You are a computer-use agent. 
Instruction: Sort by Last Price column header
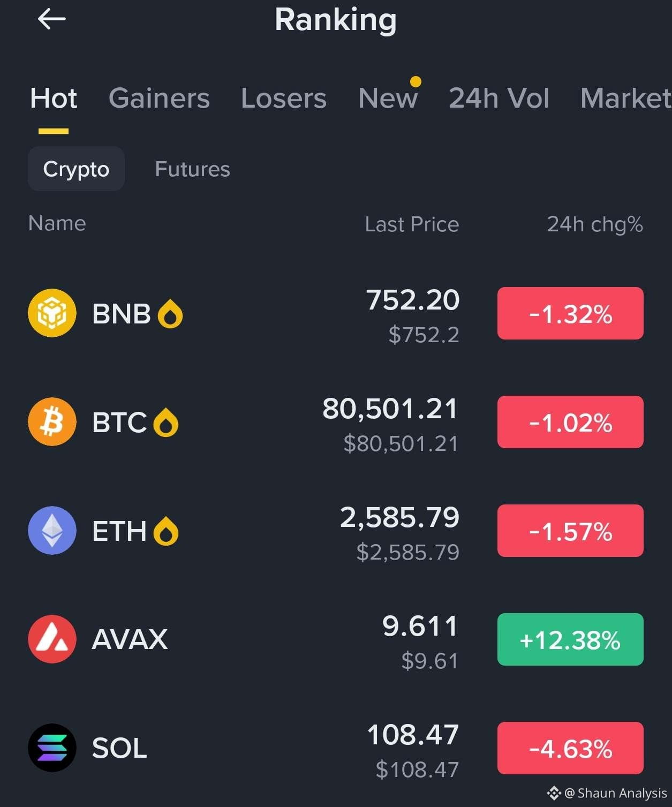point(412,224)
